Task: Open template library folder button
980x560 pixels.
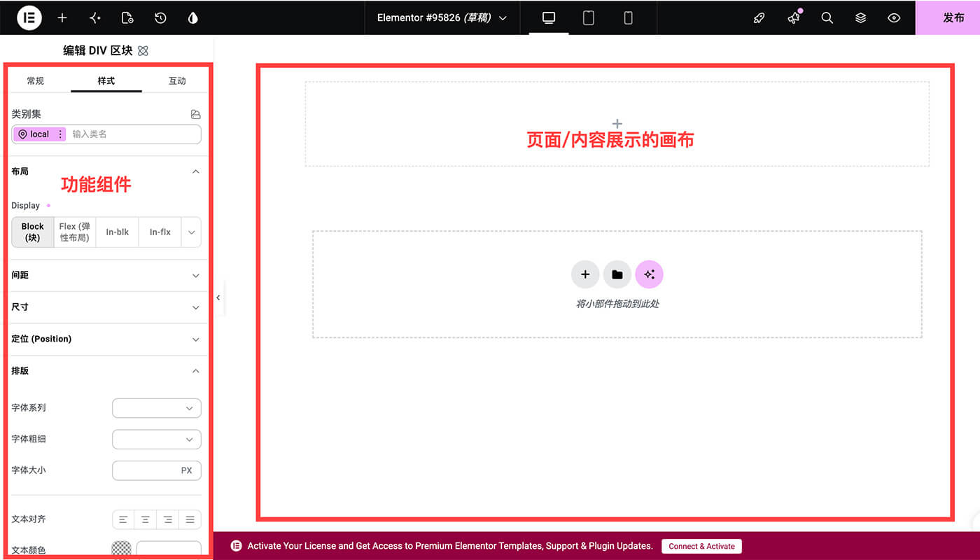Action: point(617,274)
